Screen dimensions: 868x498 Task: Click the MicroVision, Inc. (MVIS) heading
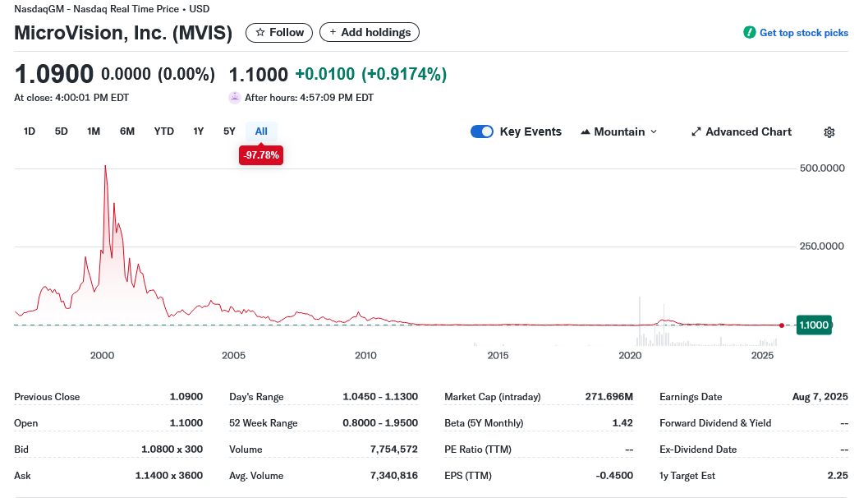123,33
